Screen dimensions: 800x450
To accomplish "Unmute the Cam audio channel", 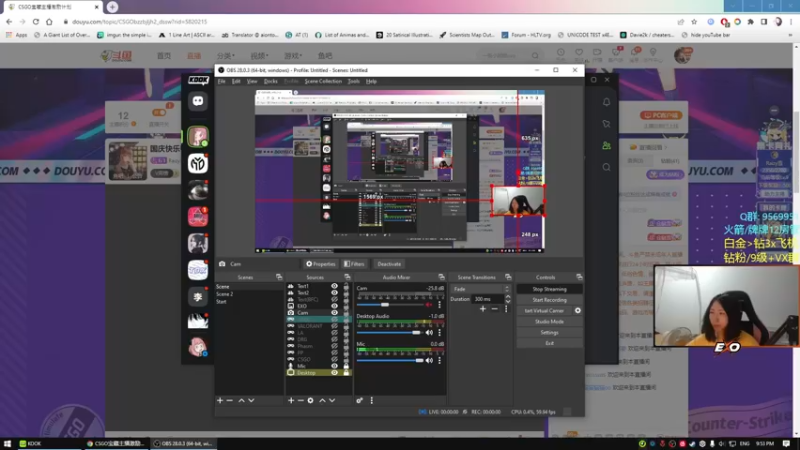I will tap(429, 305).
